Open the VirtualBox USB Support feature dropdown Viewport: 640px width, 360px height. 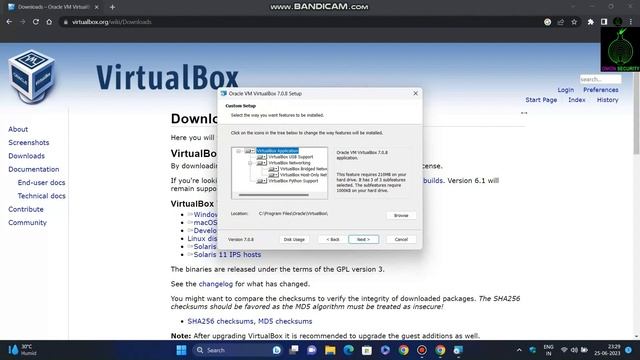(261, 157)
